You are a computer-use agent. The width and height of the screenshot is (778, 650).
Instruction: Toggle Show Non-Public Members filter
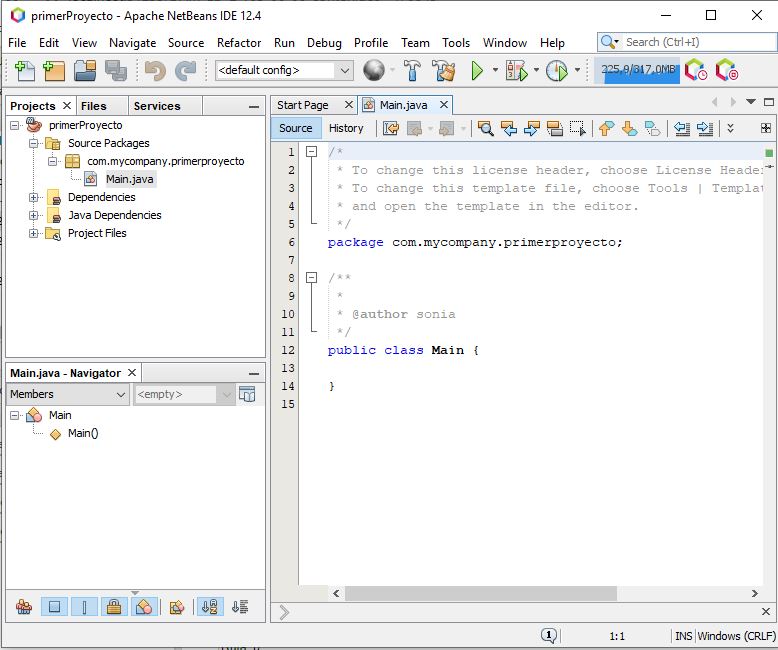tap(114, 606)
